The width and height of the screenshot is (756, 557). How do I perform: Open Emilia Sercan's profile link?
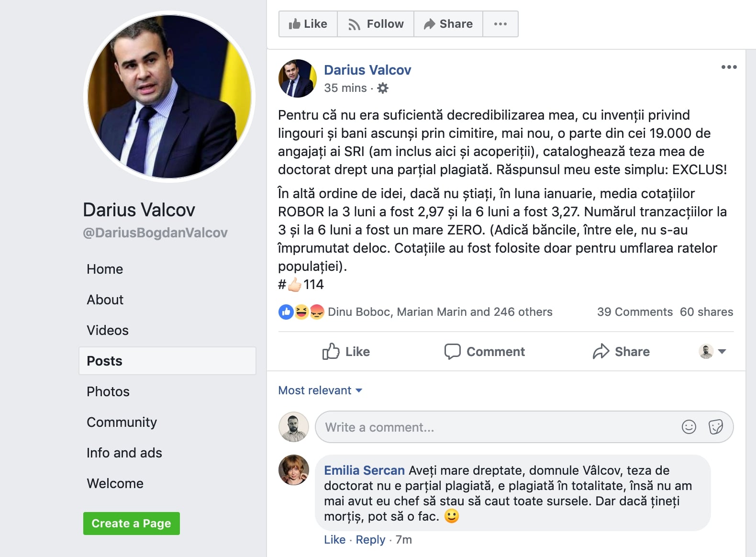click(x=364, y=470)
